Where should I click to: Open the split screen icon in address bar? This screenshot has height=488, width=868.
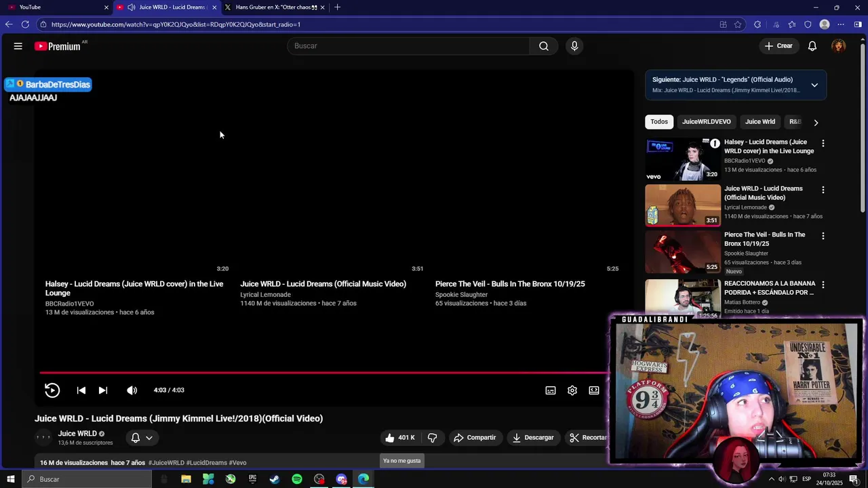[x=723, y=24]
